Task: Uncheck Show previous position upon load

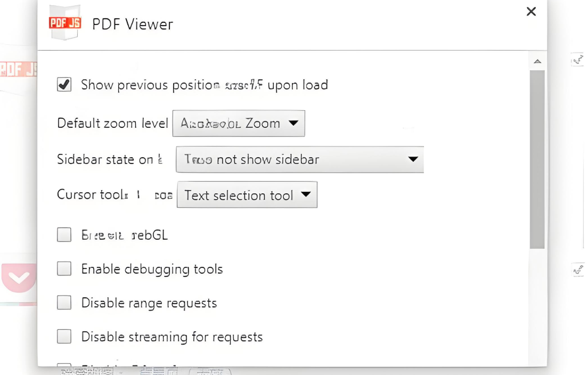Action: (64, 85)
